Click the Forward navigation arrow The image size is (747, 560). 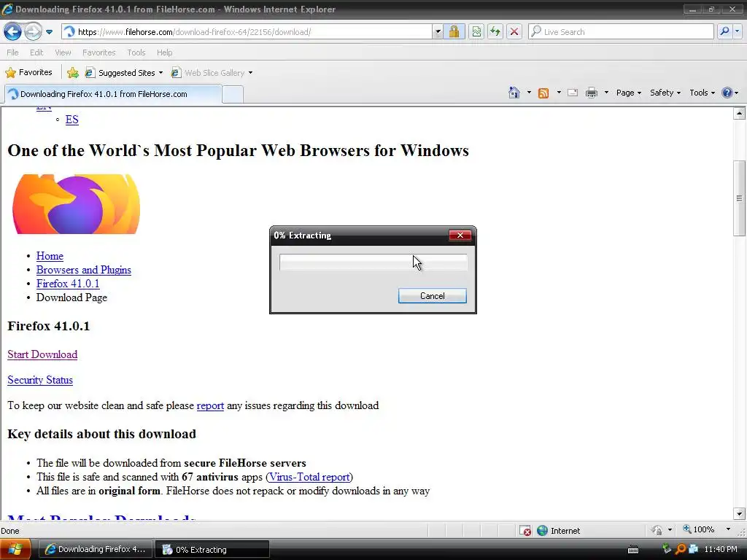(x=33, y=32)
